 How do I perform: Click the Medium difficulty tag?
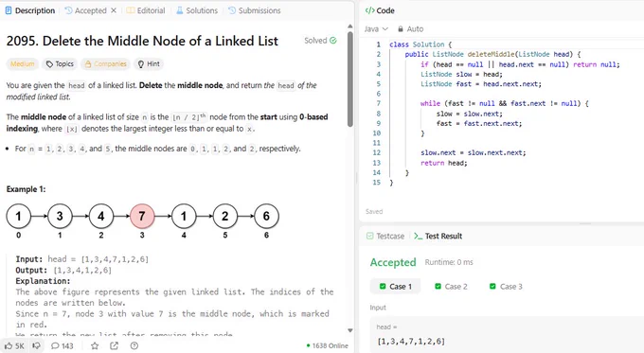pyautogui.click(x=22, y=64)
